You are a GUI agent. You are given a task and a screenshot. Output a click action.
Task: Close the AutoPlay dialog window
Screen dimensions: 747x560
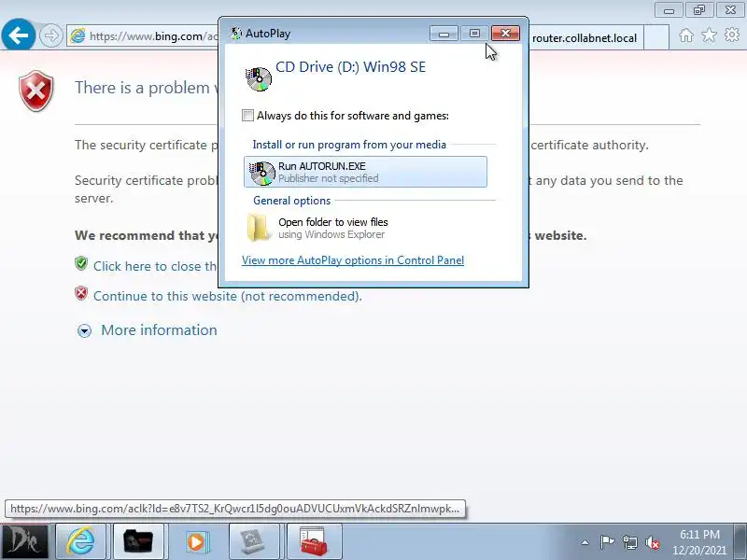point(505,33)
